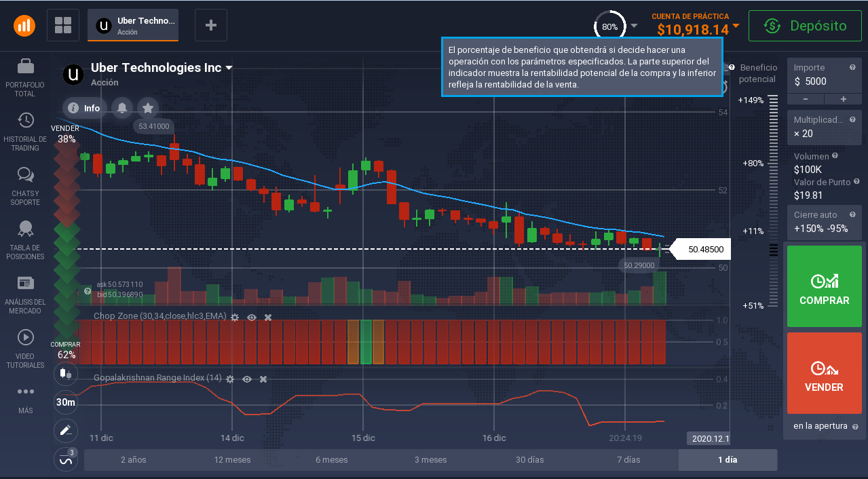Switch to the Uber Technologies asset tab
The width and height of the screenshot is (868, 479).
tap(133, 26)
